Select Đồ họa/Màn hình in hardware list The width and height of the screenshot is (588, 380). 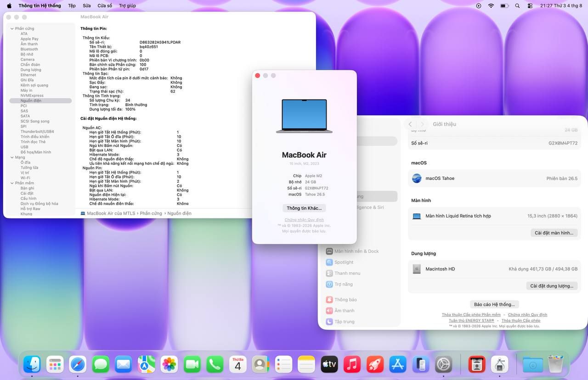36,152
